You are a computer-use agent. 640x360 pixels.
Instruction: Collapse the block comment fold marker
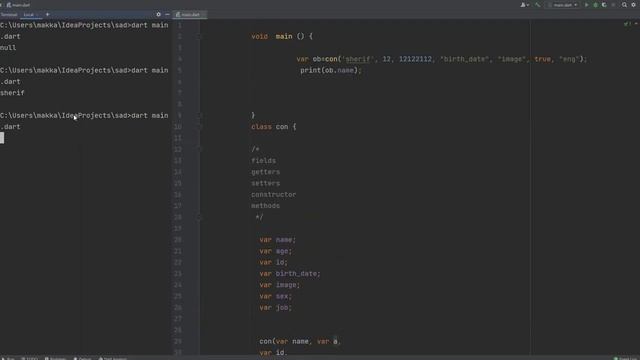200,149
